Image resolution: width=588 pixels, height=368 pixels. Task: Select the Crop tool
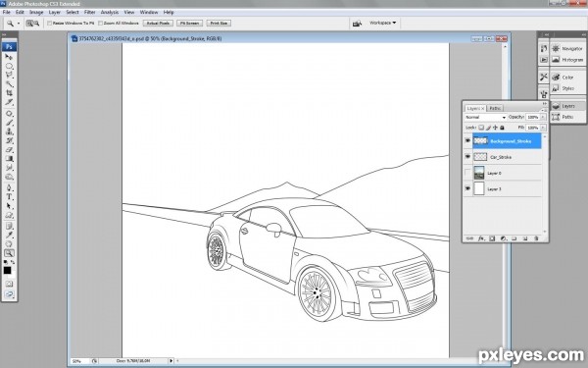9,93
